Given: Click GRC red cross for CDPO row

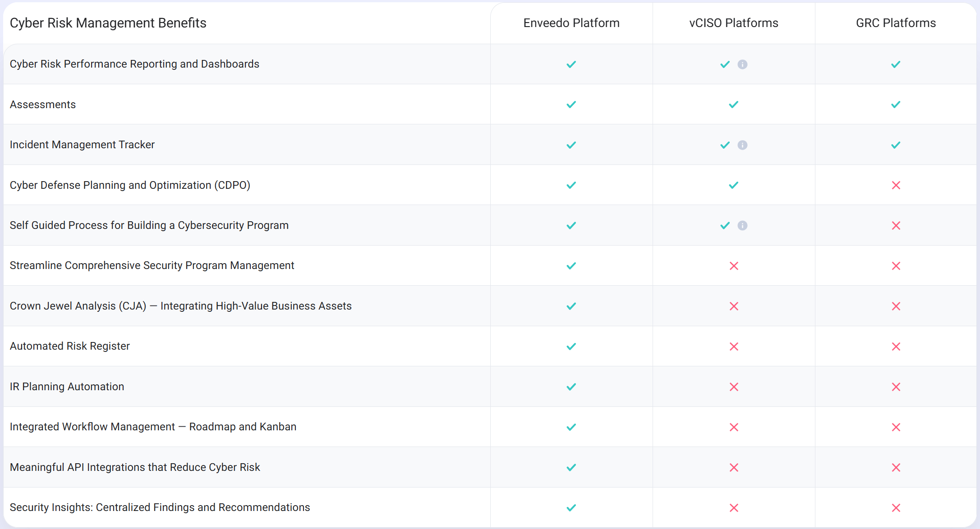Looking at the screenshot, I should (896, 185).
